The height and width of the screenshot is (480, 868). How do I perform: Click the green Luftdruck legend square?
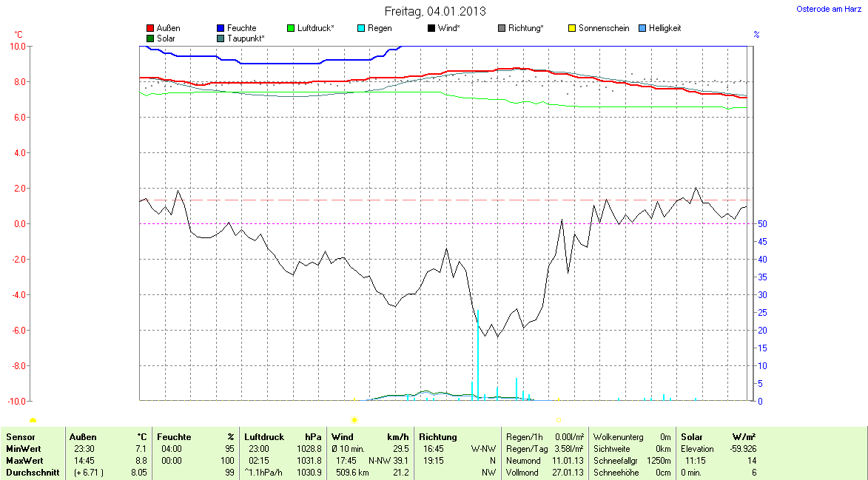click(x=292, y=28)
